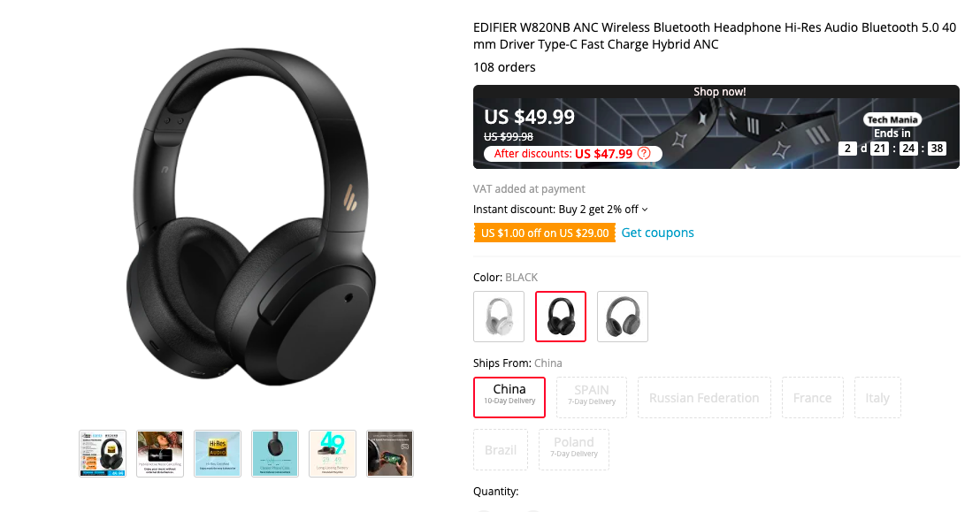This screenshot has width=980, height=512.
Task: Open the Hybrid Active Noise Cancelling thumbnail
Action: tap(159, 454)
